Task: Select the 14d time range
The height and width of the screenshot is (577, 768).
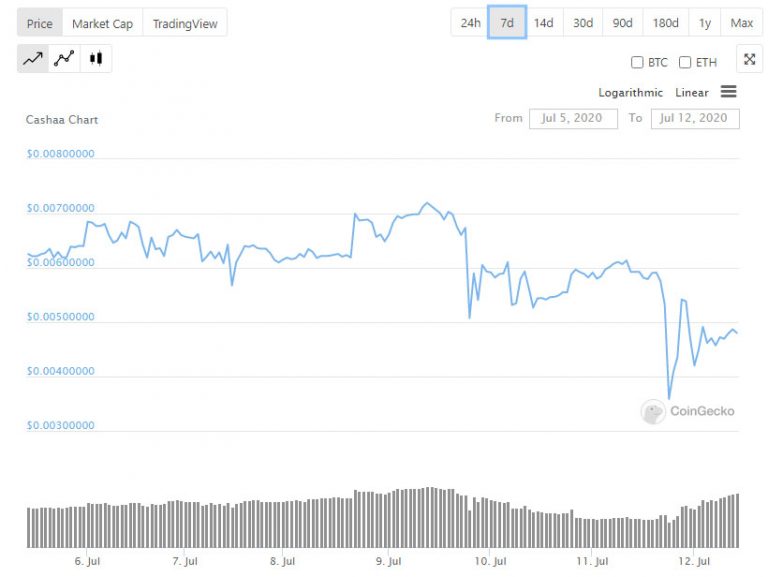Action: (x=543, y=23)
